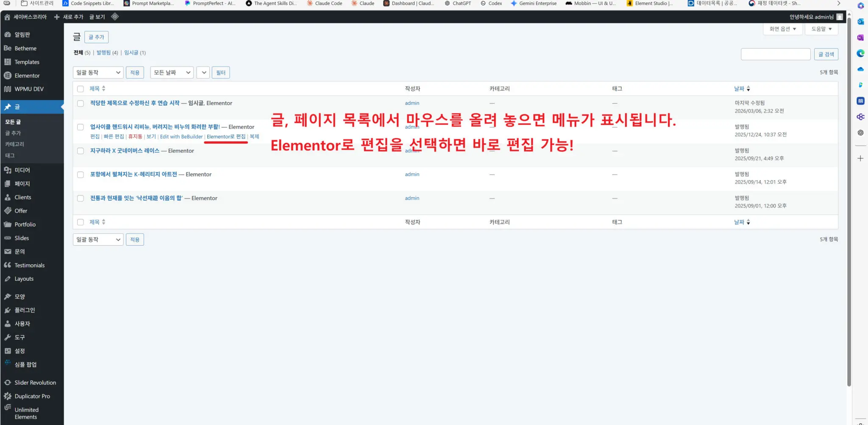Viewport: 868px width, 425px height.
Task: Open the 도구 tools wrench icon
Action: [8, 337]
